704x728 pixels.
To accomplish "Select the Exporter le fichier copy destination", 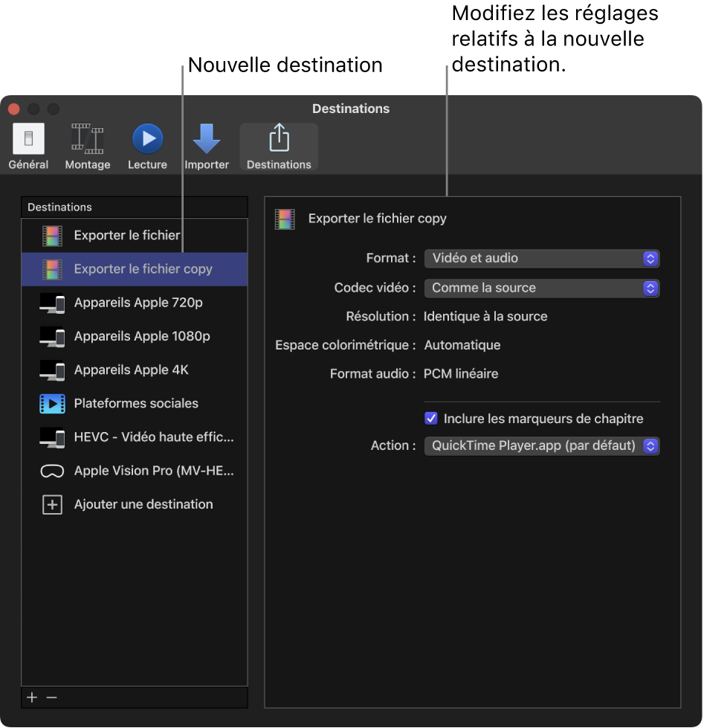I will (x=134, y=268).
